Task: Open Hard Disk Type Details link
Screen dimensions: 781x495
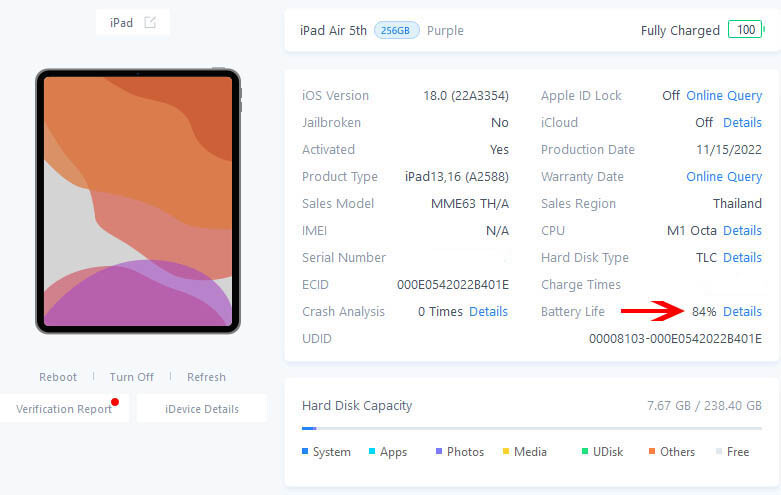Action: click(x=742, y=257)
